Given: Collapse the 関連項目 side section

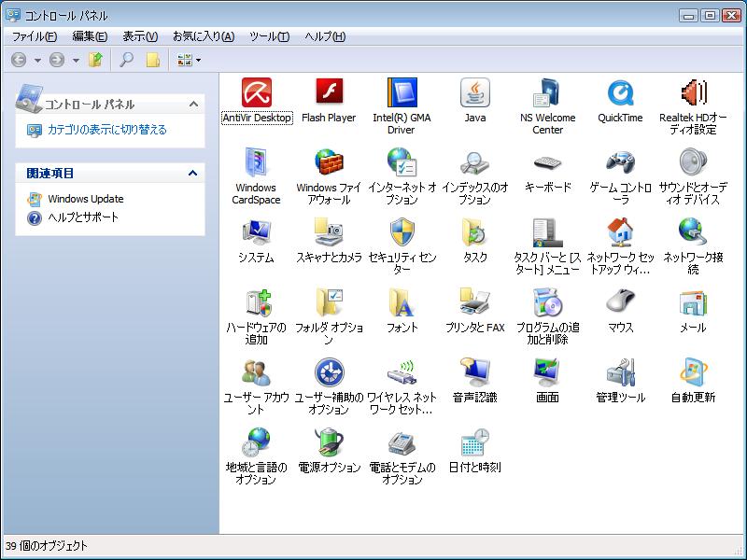Looking at the screenshot, I should (192, 173).
